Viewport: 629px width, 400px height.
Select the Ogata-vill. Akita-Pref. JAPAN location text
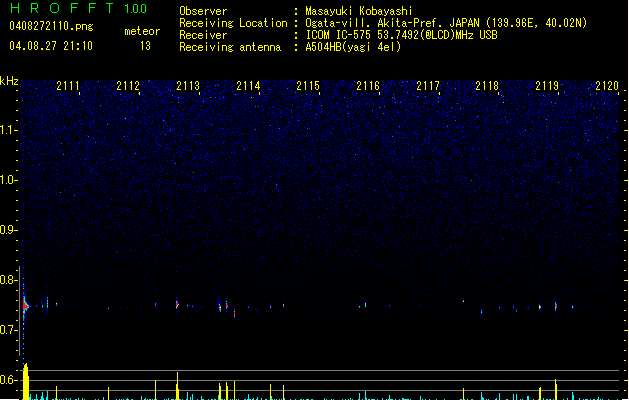pos(446,23)
